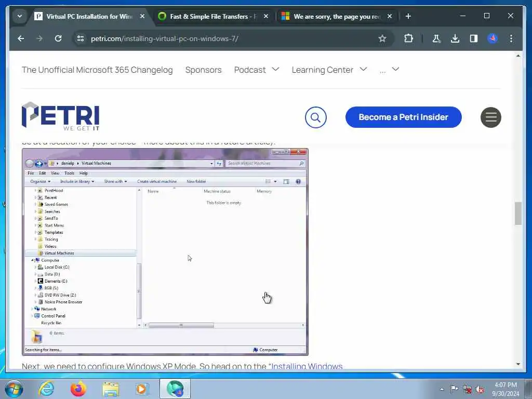The height and width of the screenshot is (399, 532).
Task: Launch Firefox from taskbar
Action: [x=78, y=389]
